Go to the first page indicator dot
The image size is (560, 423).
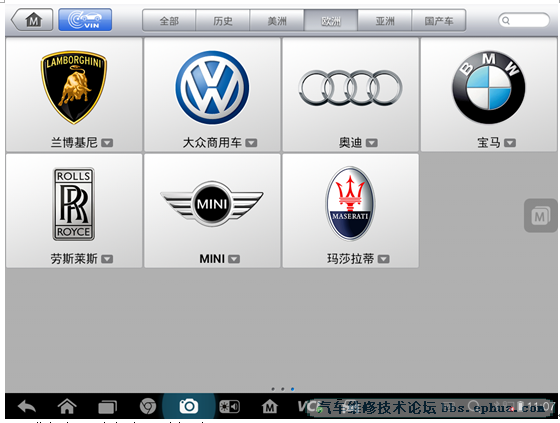[x=273, y=389]
